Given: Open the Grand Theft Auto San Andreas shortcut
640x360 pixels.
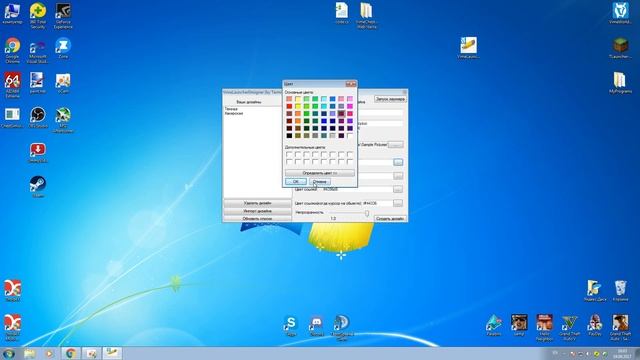Looking at the screenshot, I should pyautogui.click(x=620, y=327).
